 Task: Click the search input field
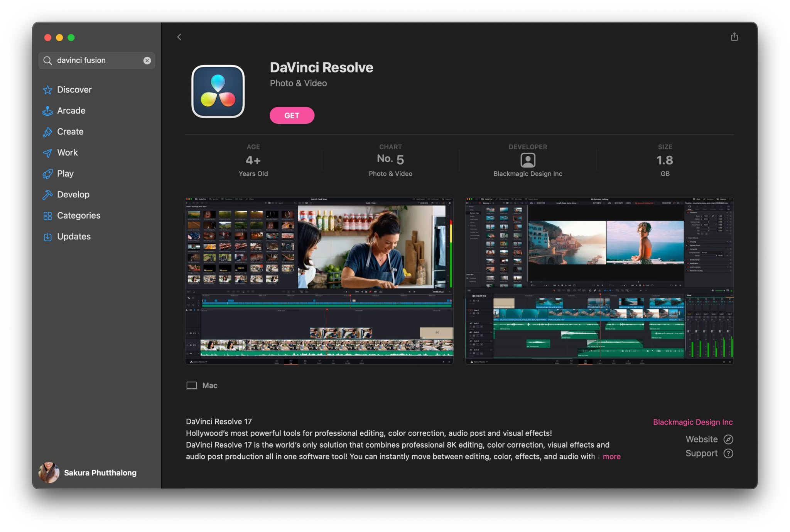pyautogui.click(x=97, y=59)
